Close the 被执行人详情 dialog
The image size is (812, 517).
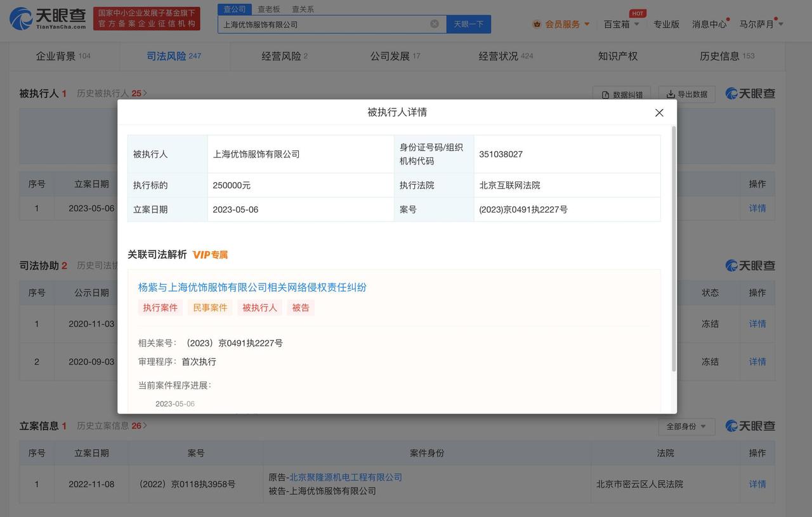point(659,113)
